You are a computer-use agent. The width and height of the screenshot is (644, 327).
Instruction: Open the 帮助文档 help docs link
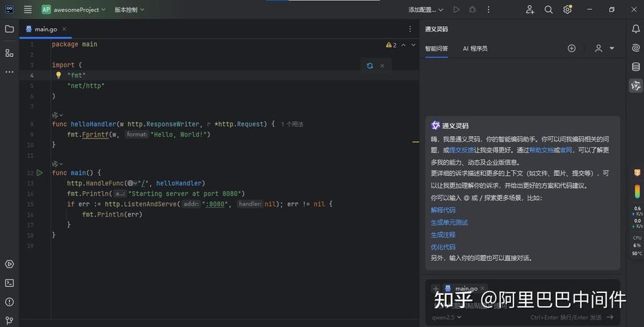click(541, 150)
